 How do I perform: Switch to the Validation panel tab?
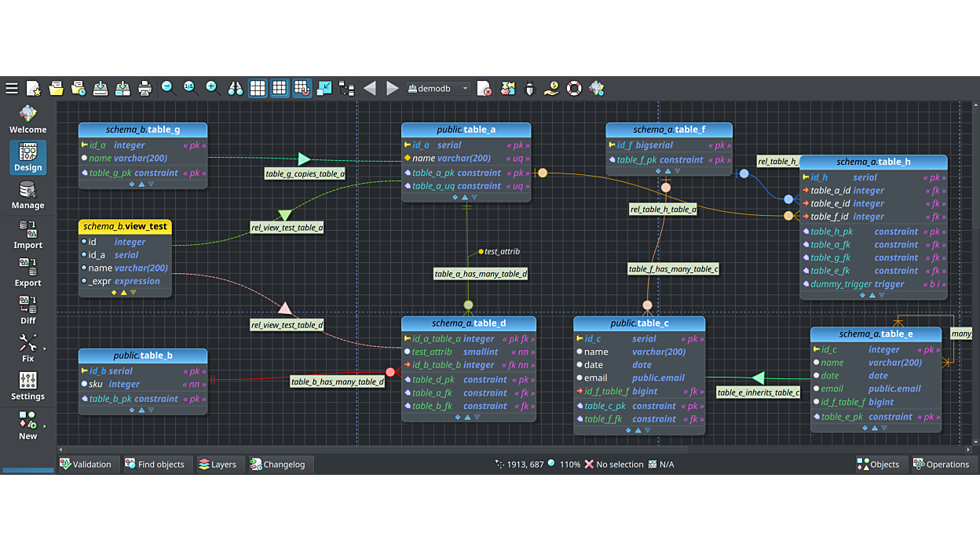(86, 465)
